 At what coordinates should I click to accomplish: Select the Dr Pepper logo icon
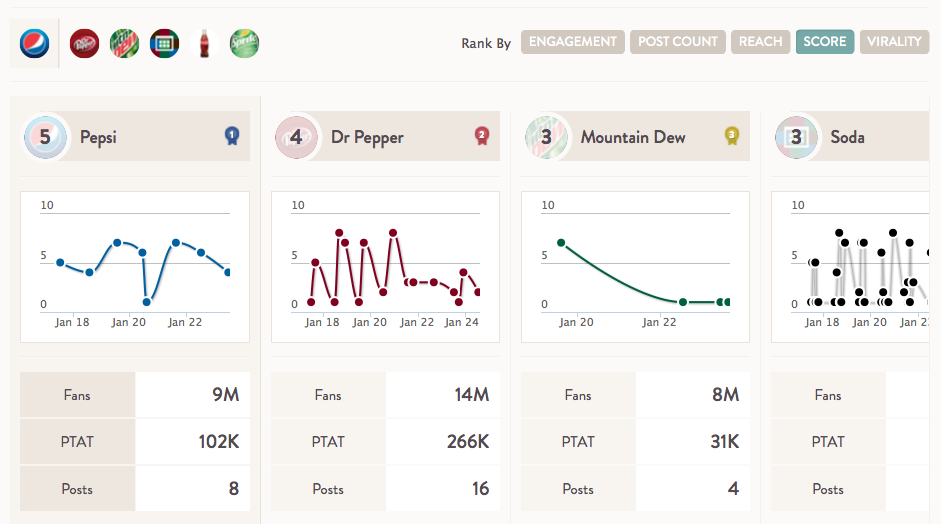pos(85,43)
